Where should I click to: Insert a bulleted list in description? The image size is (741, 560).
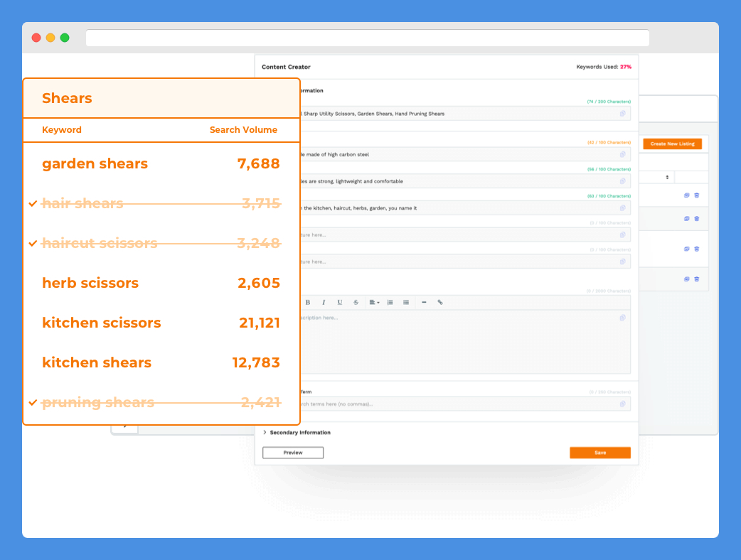406,302
